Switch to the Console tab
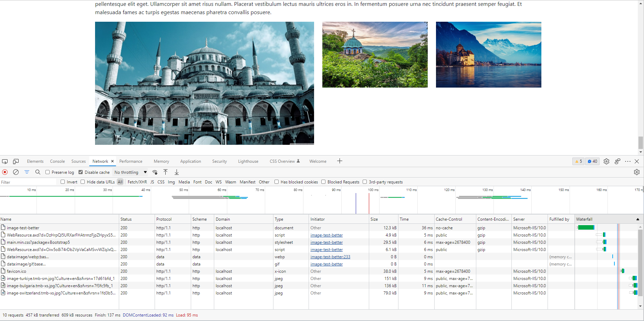Screen dimensions: 644x321 click(57, 161)
